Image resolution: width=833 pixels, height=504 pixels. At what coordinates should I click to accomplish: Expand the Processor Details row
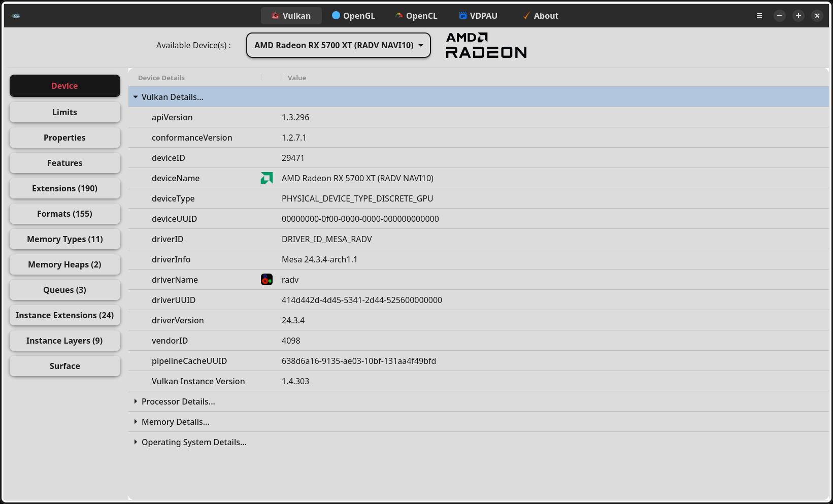(x=136, y=401)
